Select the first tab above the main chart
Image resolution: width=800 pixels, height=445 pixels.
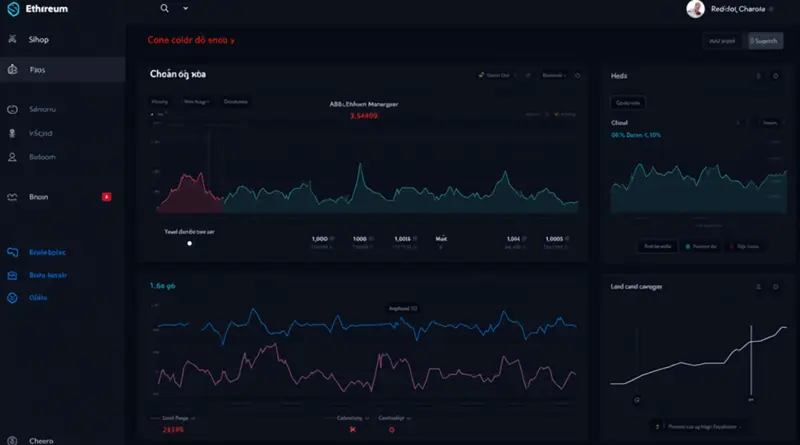pos(160,102)
